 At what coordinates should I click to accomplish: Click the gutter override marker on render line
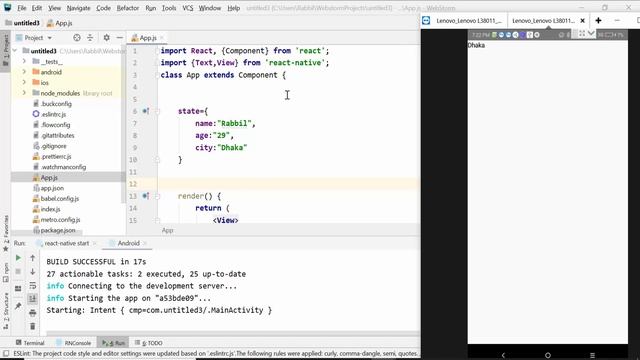point(146,196)
